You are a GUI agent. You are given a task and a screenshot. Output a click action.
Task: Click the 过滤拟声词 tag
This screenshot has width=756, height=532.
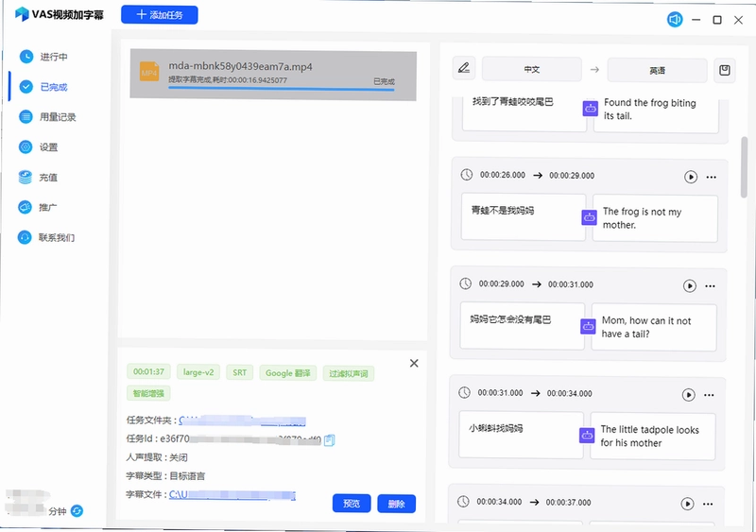(348, 373)
